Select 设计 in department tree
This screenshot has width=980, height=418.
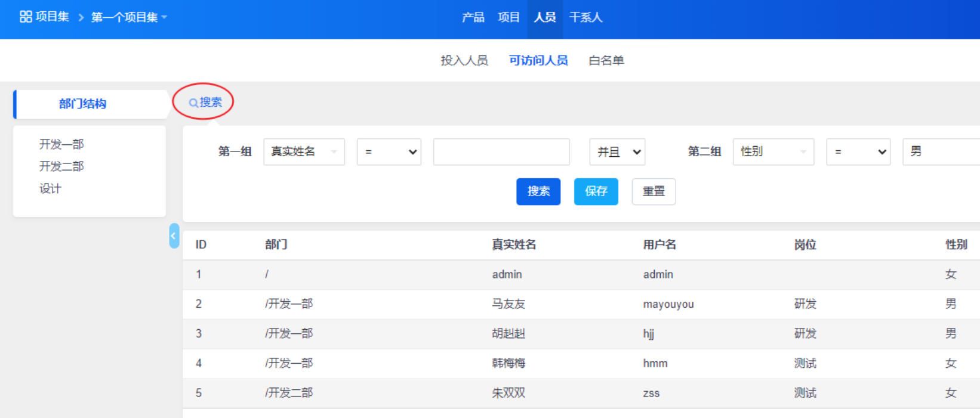coord(50,189)
